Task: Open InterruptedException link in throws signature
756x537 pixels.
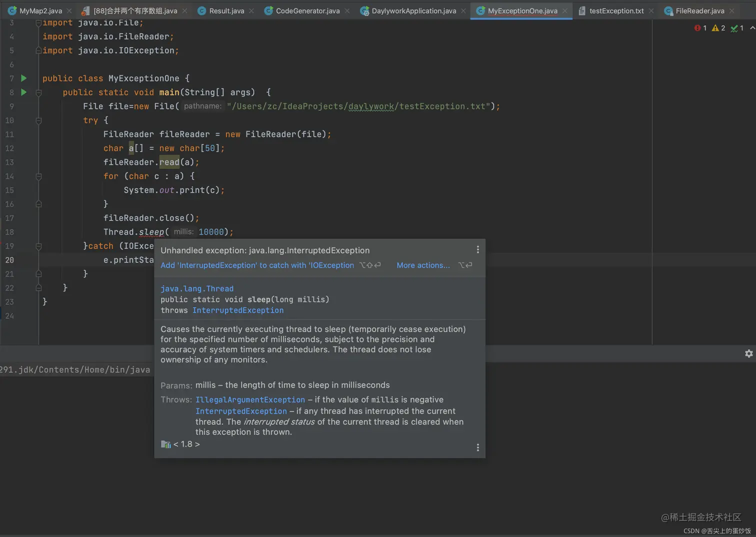Action: click(238, 310)
